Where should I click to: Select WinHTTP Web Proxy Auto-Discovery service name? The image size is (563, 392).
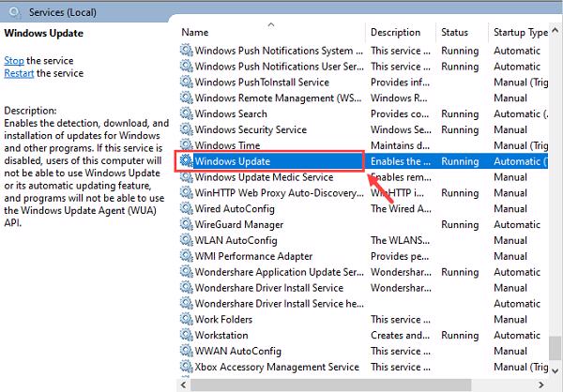coord(279,193)
